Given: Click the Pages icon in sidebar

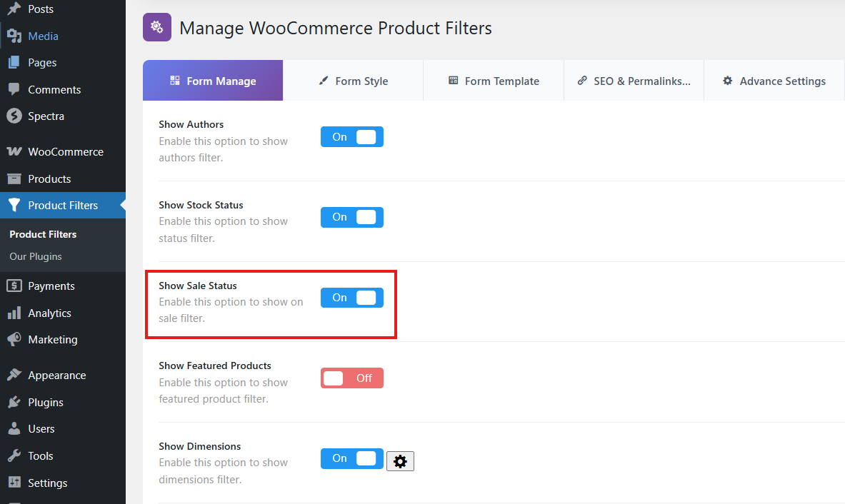Looking at the screenshot, I should [x=14, y=62].
